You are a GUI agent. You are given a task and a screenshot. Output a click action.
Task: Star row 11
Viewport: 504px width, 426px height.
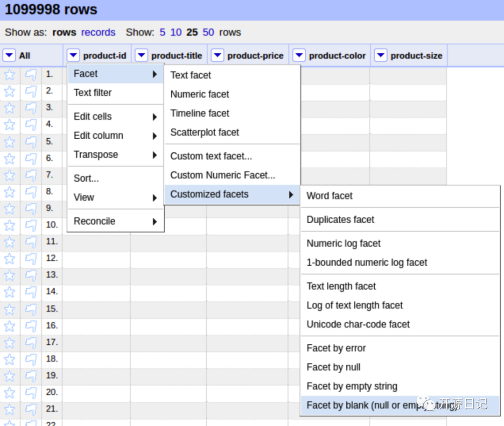tap(9, 242)
